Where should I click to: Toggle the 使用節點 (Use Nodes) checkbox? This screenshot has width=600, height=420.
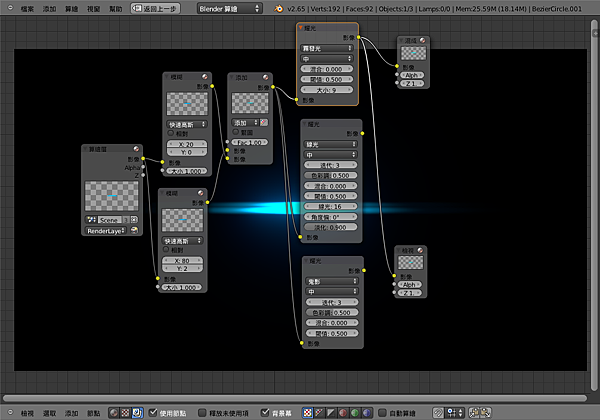tap(153, 412)
